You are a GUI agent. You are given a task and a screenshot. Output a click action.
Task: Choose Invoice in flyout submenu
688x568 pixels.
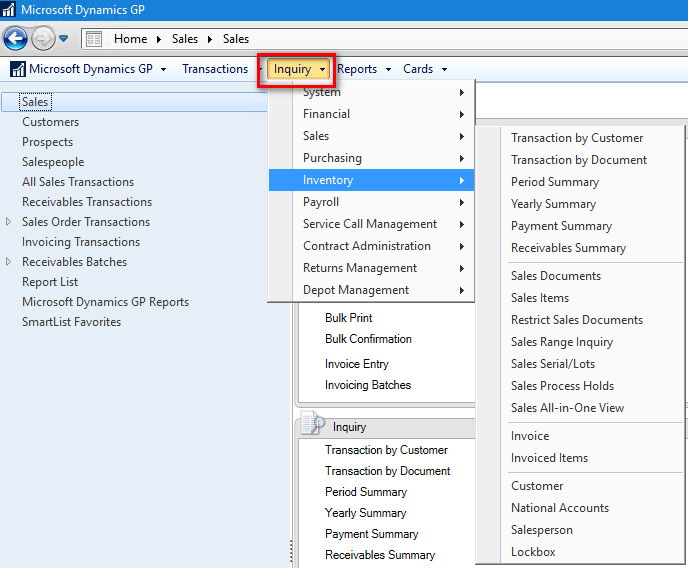coord(530,436)
